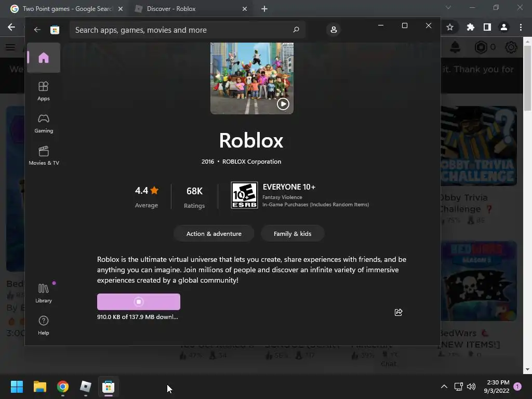Image resolution: width=532 pixels, height=399 pixels.
Task: Open Roblox notifications bell
Action: (455, 47)
